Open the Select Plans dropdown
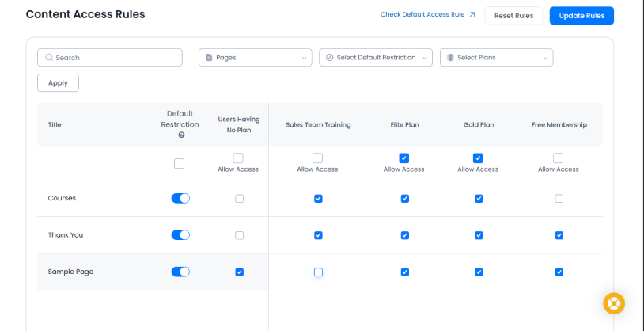The image size is (644, 331). coord(497,58)
